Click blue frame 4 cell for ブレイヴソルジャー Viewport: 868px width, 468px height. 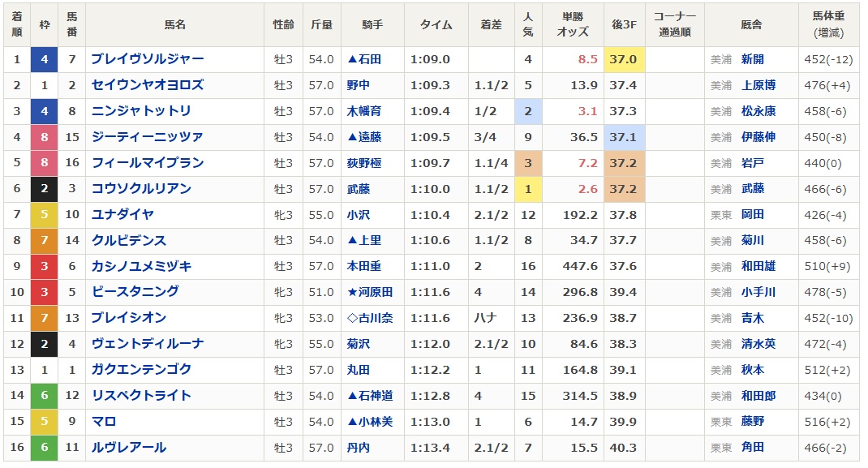[x=45, y=59]
